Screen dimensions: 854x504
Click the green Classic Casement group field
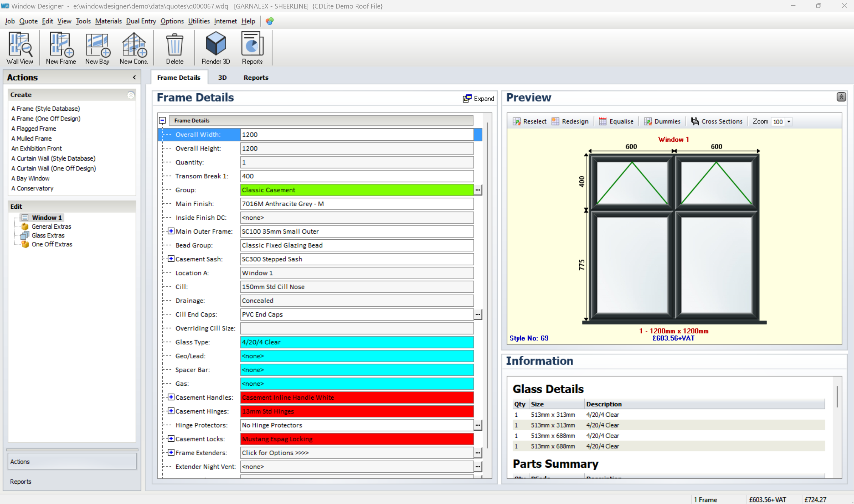point(356,190)
